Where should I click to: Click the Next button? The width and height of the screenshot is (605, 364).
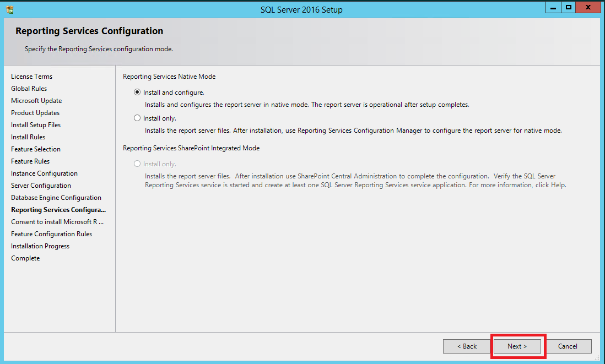click(517, 346)
